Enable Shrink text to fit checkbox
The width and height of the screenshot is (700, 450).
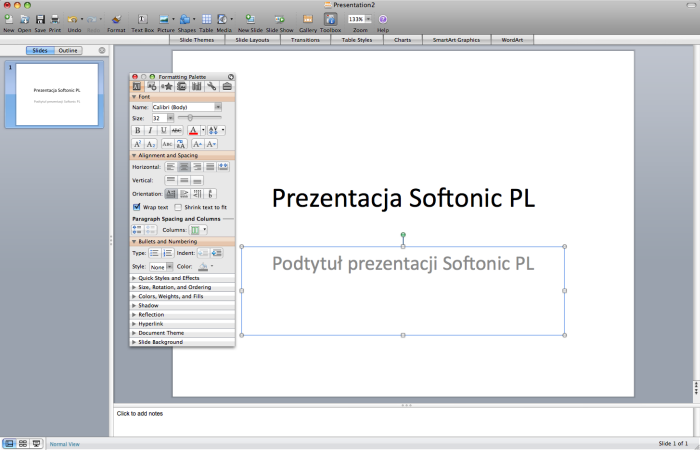click(x=178, y=207)
